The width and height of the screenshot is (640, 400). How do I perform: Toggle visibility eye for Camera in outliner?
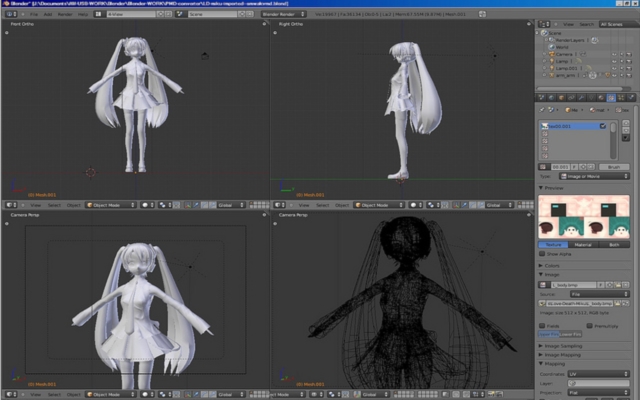614,54
